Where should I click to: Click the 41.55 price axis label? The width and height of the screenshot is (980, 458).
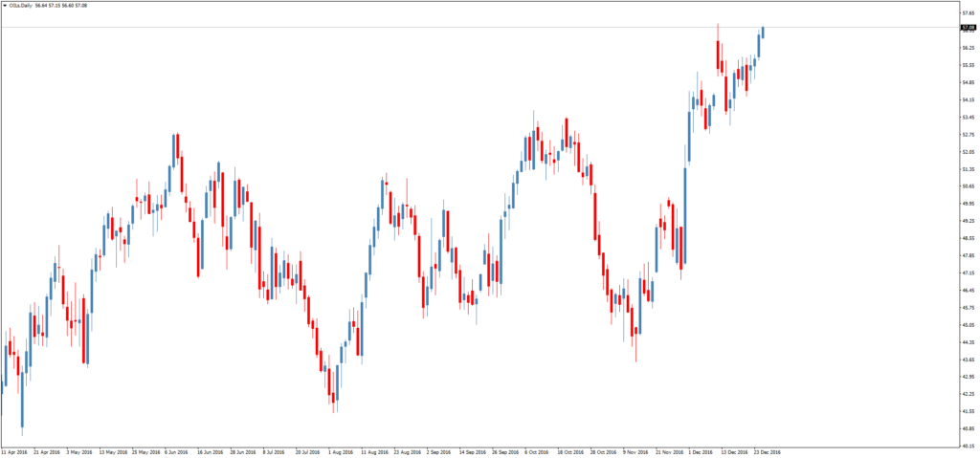pos(969,412)
